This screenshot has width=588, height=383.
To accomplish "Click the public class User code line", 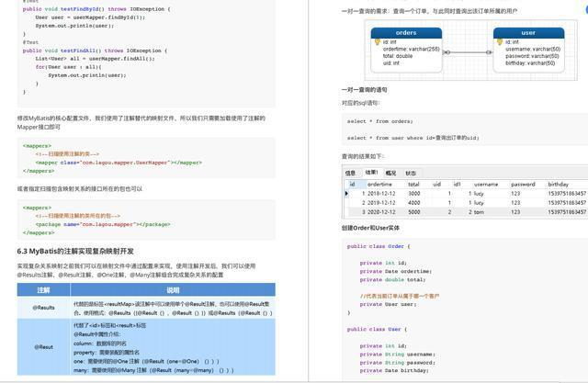I will [377, 330].
